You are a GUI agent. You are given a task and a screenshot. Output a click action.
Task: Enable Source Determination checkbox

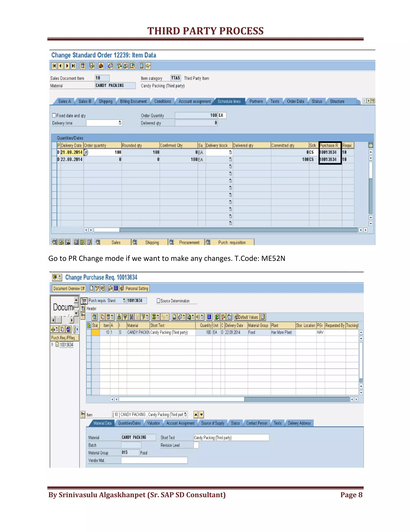pos(158,301)
